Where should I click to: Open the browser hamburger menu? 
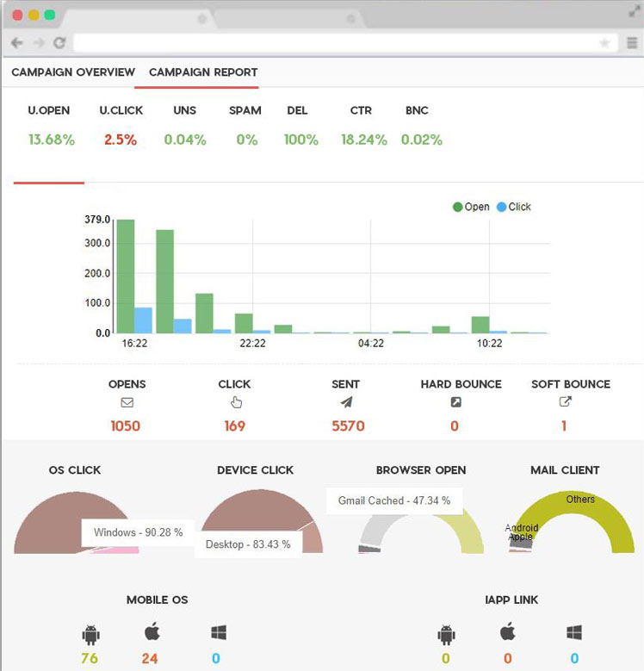pos(632,42)
